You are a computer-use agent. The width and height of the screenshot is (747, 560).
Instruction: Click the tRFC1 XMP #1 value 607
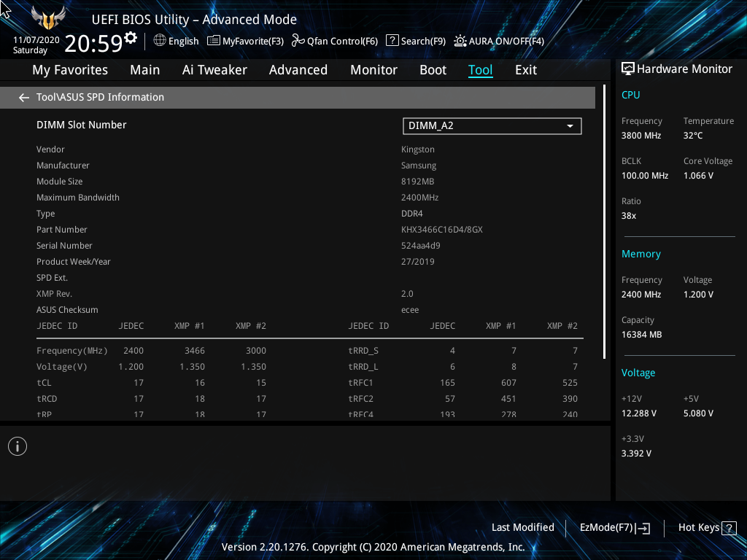[508, 383]
